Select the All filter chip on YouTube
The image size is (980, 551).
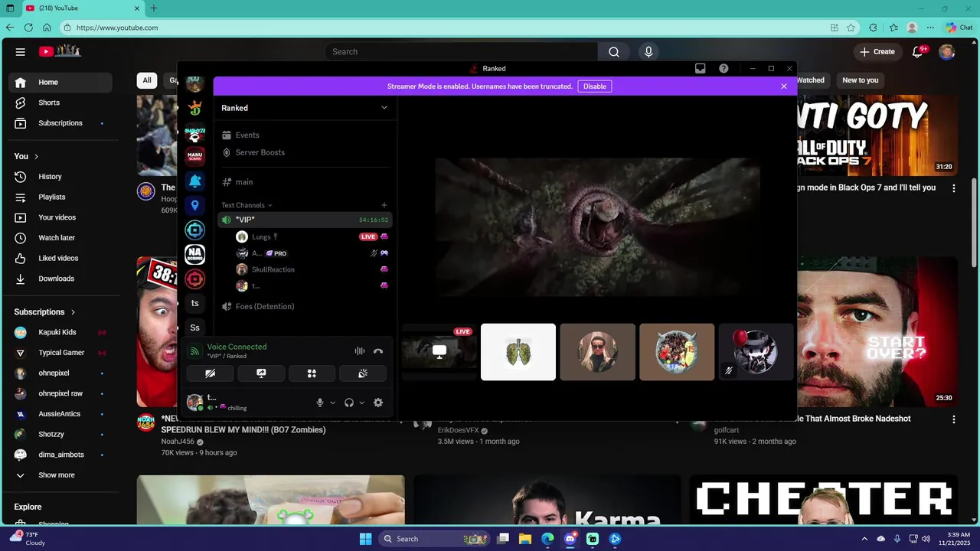(147, 80)
